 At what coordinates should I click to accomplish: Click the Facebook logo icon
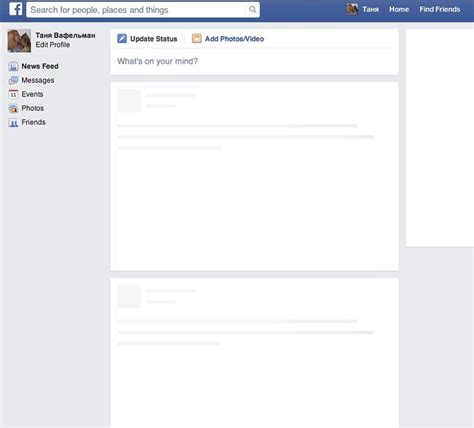pos(16,9)
